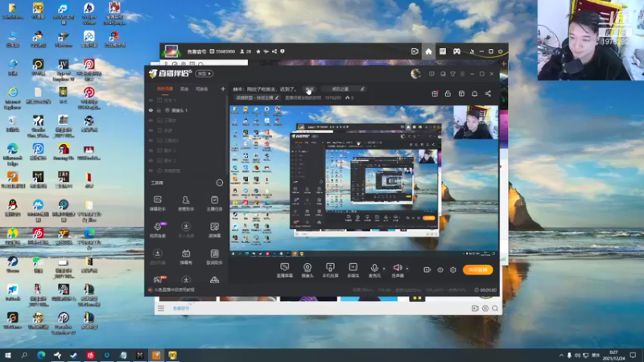Open the 歌词助手 tool in the toolbox
644x362 pixels.
point(214,257)
